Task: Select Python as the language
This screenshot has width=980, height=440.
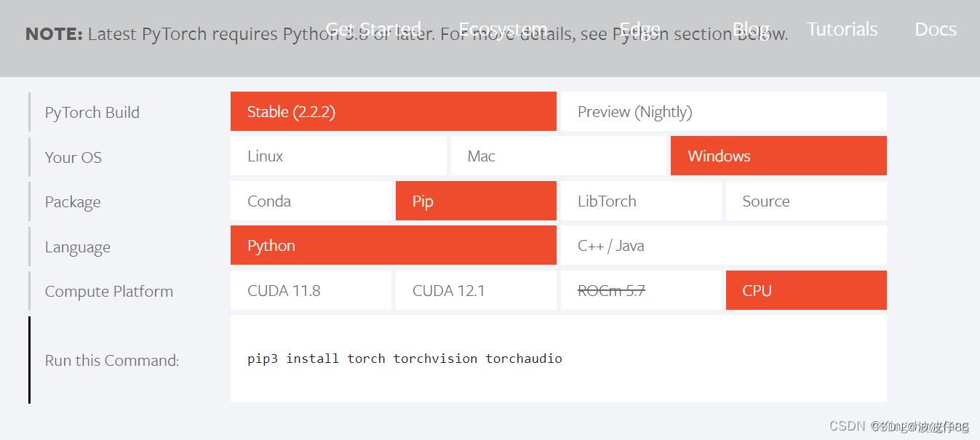Action: click(x=393, y=245)
